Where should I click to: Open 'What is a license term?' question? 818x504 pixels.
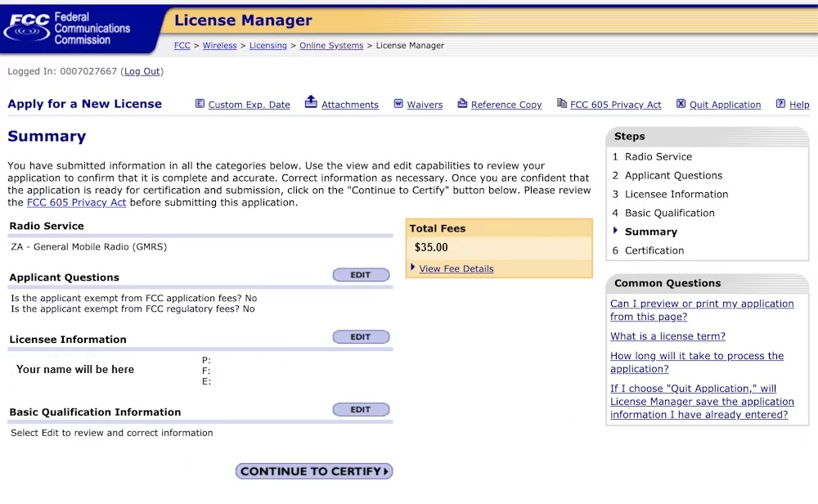(x=667, y=336)
